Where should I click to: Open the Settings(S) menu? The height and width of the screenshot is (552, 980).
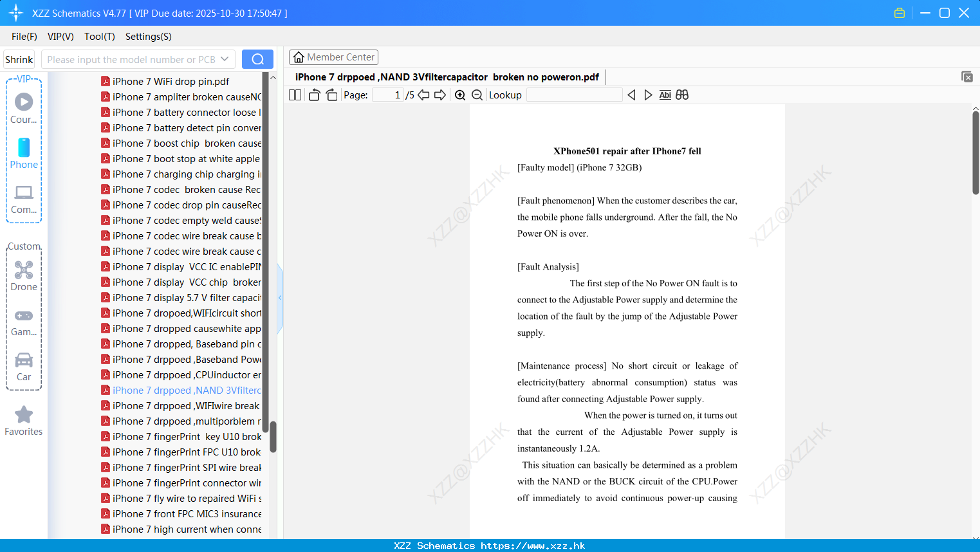(x=149, y=37)
